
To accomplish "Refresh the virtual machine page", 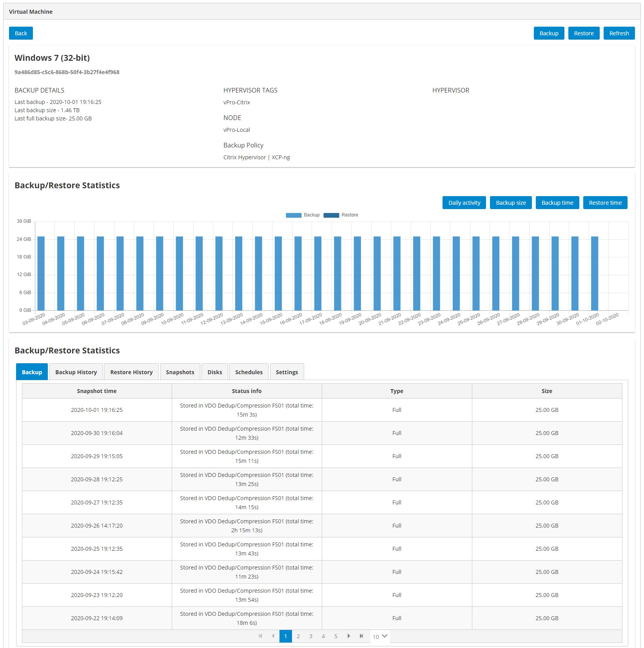I will [619, 33].
